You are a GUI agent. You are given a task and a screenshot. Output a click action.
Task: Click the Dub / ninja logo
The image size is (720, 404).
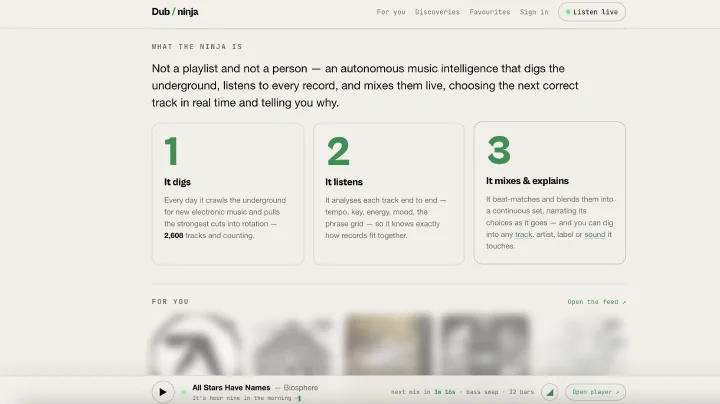(175, 12)
